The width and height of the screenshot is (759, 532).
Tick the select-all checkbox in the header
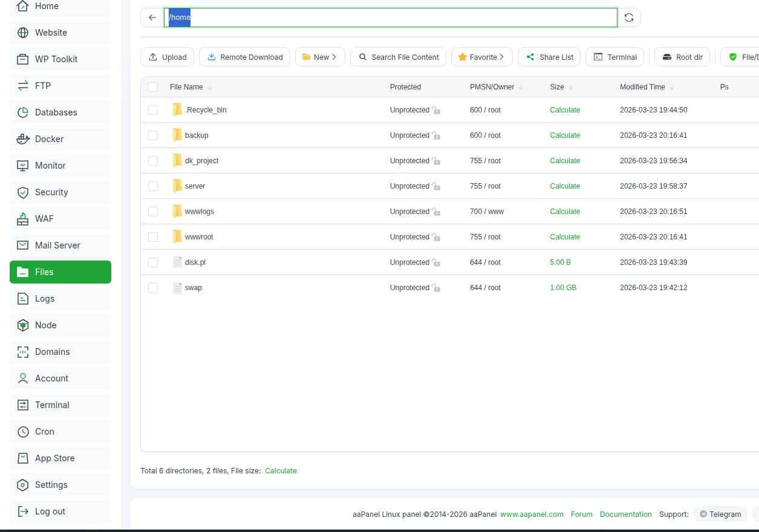click(x=153, y=87)
